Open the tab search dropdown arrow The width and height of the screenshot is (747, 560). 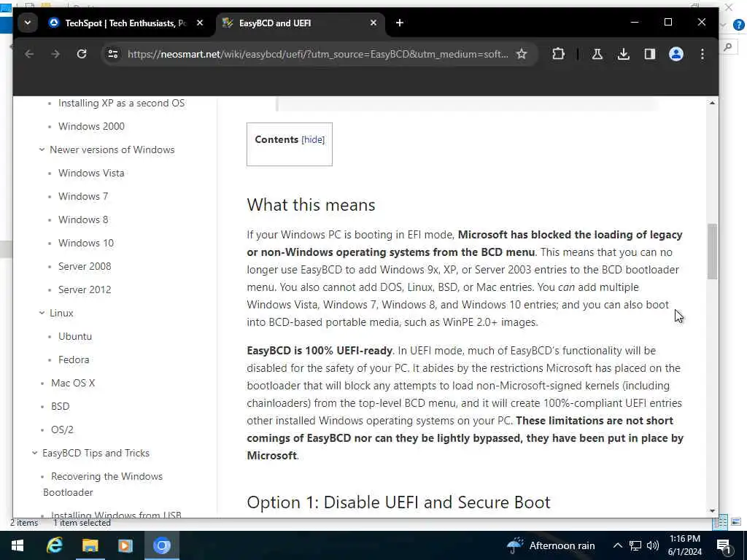pyautogui.click(x=28, y=23)
